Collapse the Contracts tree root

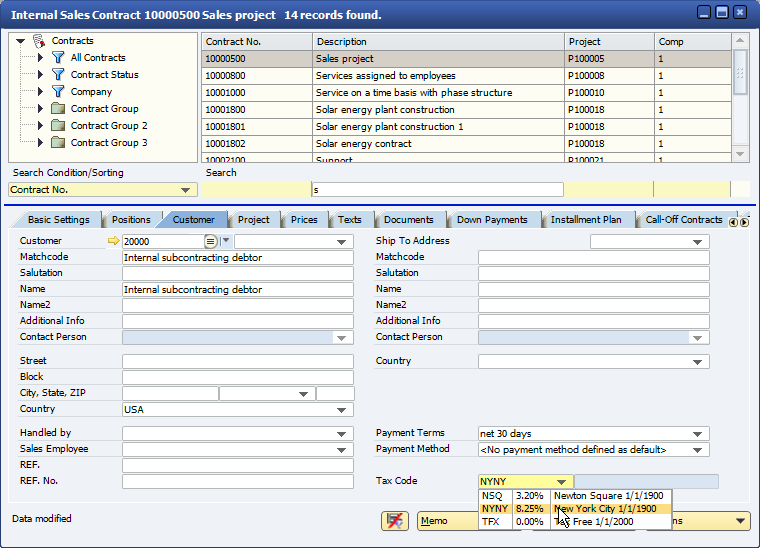point(20,41)
